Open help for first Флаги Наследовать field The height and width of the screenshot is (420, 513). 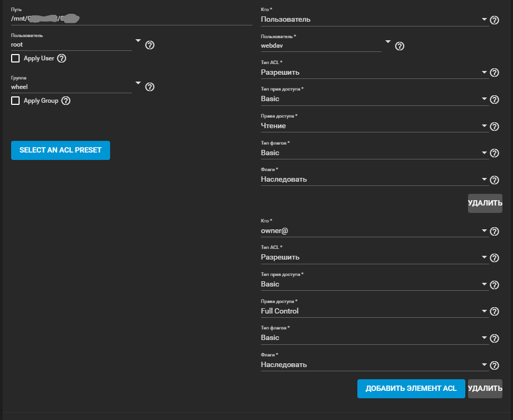[494, 180]
